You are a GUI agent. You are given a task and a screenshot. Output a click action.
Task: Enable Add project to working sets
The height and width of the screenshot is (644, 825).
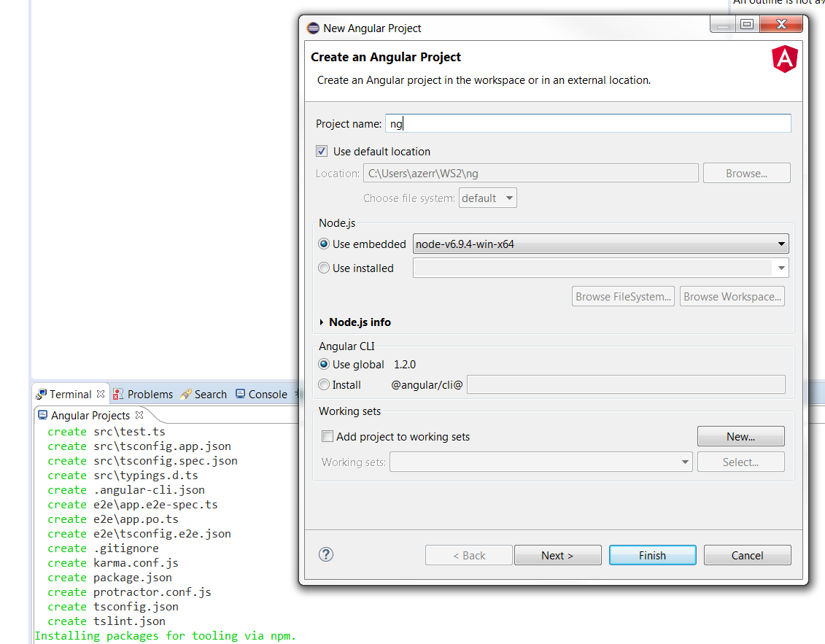pos(328,436)
